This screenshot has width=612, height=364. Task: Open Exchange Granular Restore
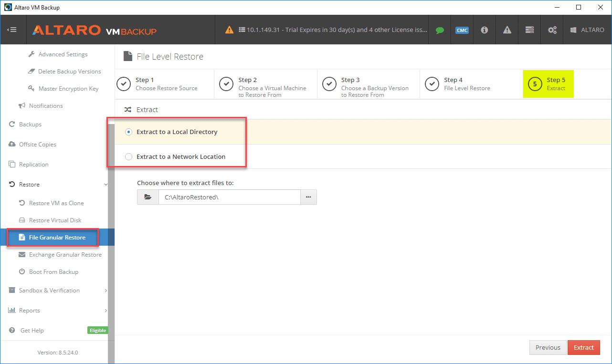[x=60, y=255]
